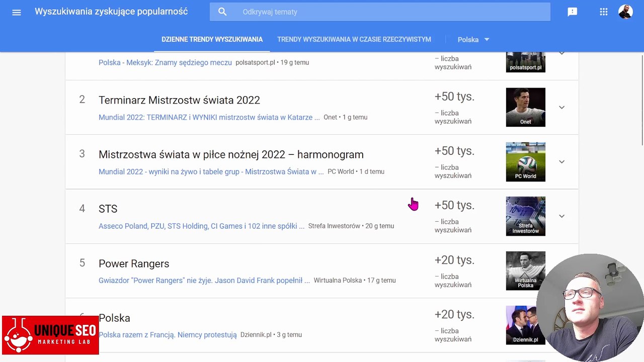The width and height of the screenshot is (644, 362).
Task: Select the Polska trend title
Action: click(x=114, y=318)
